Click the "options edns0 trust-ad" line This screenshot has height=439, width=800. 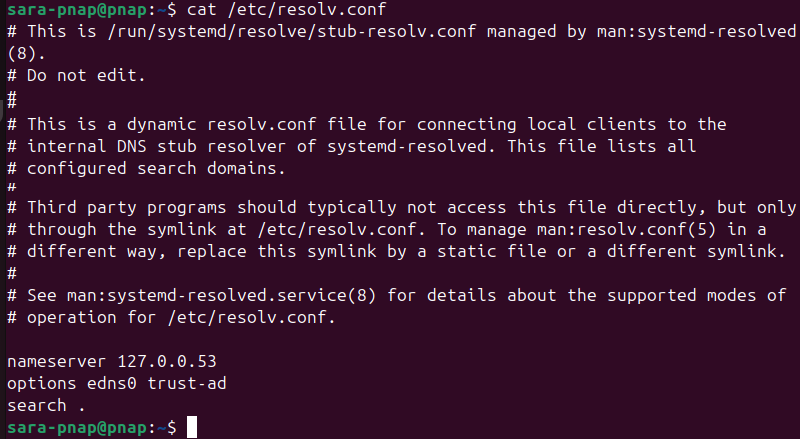pos(116,383)
